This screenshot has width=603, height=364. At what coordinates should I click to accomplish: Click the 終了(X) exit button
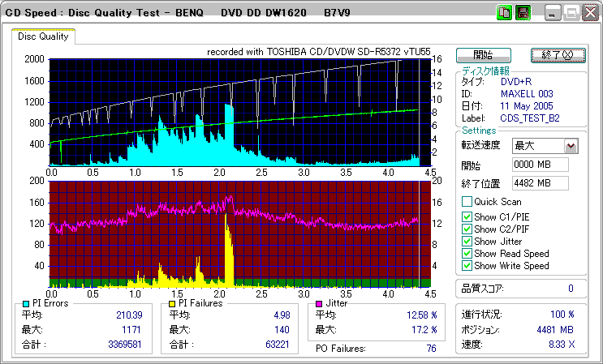coord(558,55)
